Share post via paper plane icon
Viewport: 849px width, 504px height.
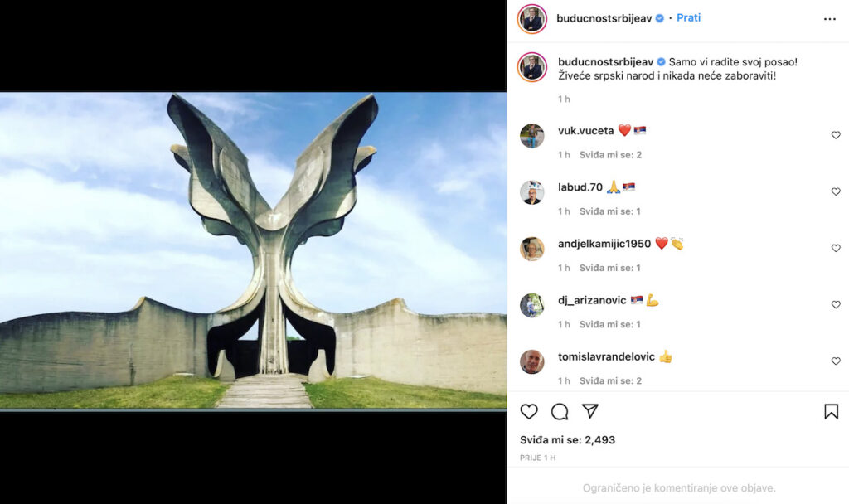(x=589, y=411)
